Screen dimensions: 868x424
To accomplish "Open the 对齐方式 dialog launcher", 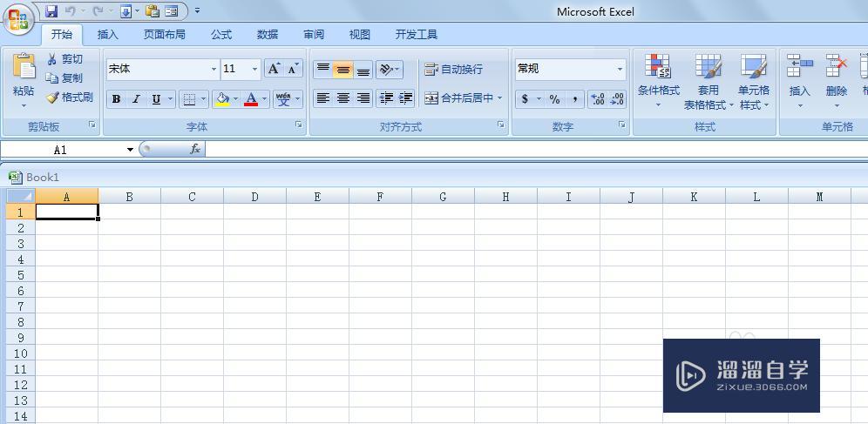I will tap(501, 125).
